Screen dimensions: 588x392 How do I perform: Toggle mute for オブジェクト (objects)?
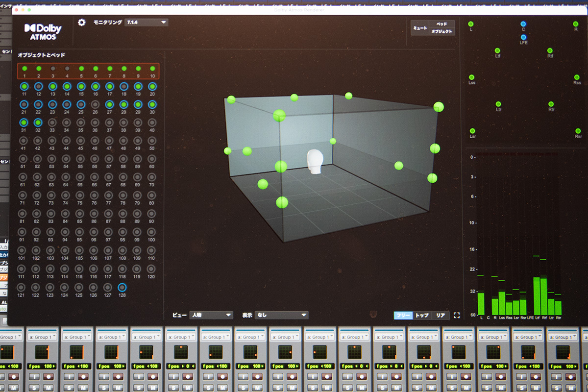[x=442, y=31]
